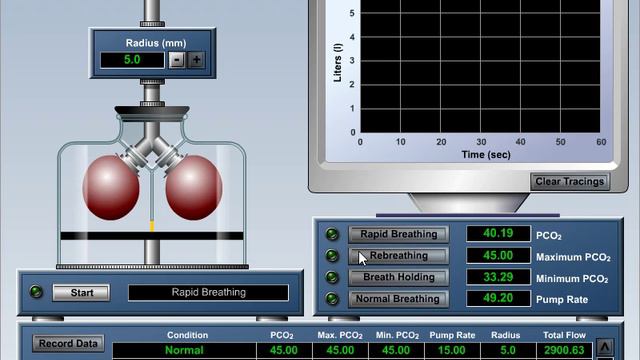Click the recorded Radius cell 5.0
Viewport: 640px width, 360px height.
(508, 350)
